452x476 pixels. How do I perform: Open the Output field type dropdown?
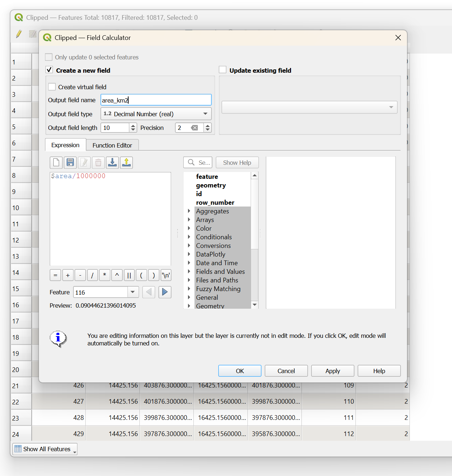click(156, 114)
